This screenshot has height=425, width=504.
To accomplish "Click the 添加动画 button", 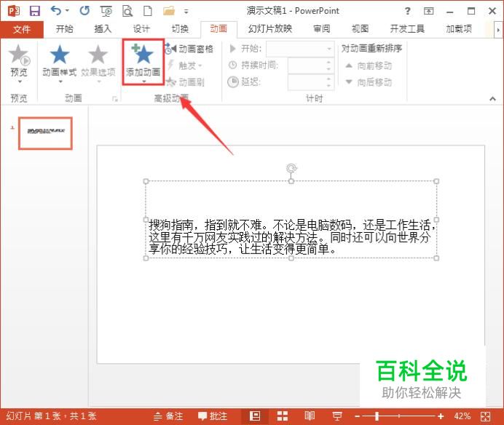I will (143, 63).
